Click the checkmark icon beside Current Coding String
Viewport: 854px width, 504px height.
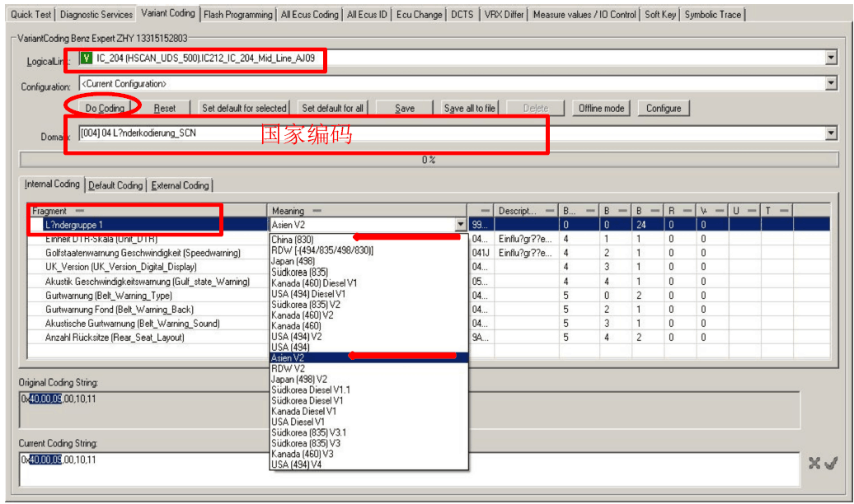click(x=831, y=464)
